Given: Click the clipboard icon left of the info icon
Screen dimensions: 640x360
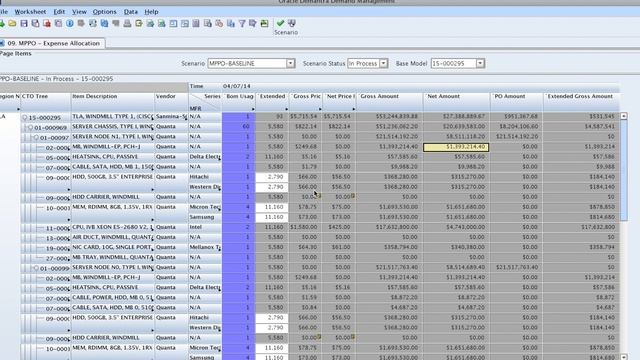Looking at the screenshot, I should pos(58,23).
